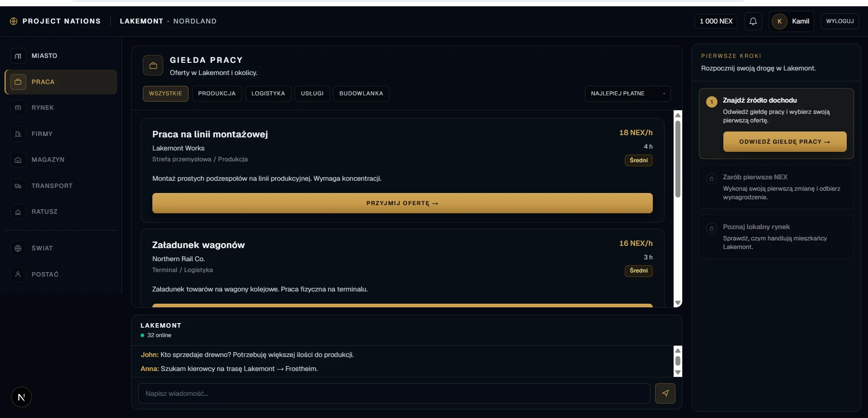The image size is (868, 418).
Task: Click the Ratusz town hall icon
Action: [18, 212]
